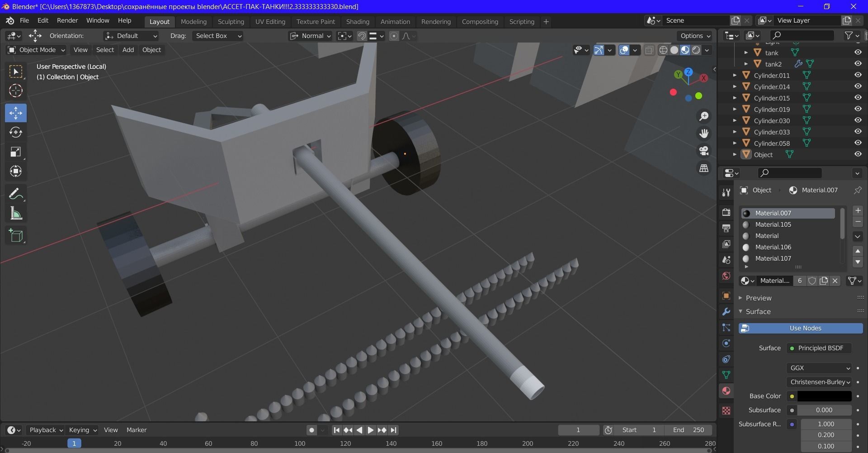Image resolution: width=868 pixels, height=453 pixels.
Task: Click the Principled BSDF surface button
Action: click(819, 348)
